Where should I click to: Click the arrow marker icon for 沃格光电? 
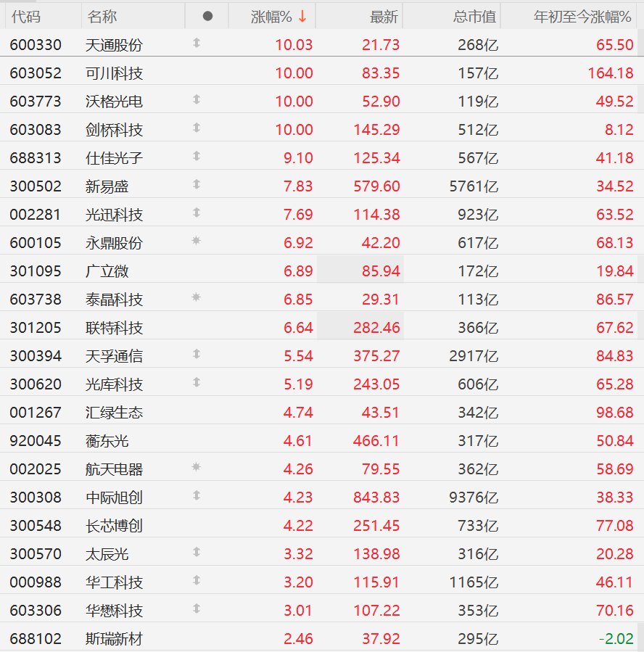click(197, 99)
